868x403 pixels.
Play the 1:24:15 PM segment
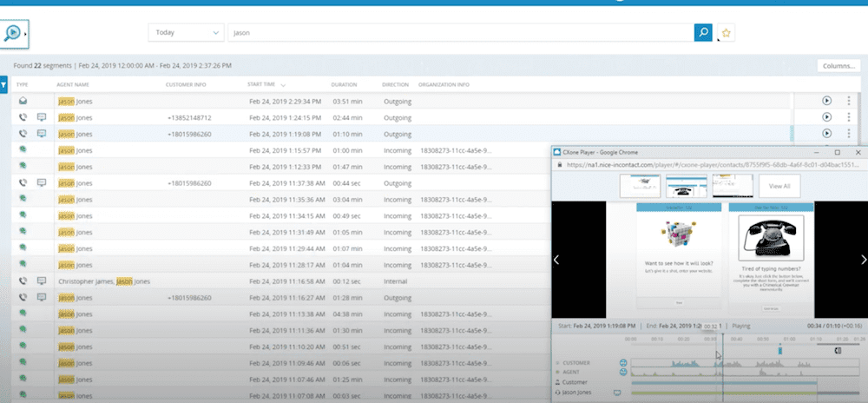[x=826, y=116]
